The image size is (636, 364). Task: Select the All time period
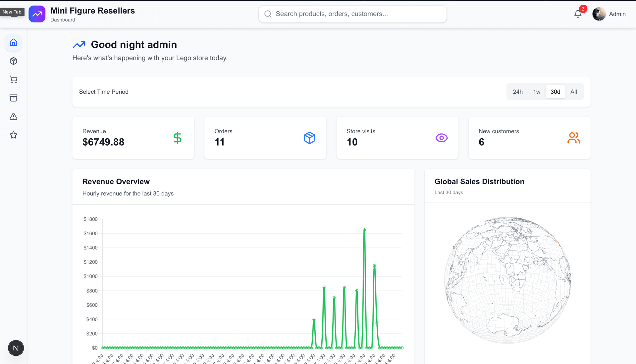point(573,92)
